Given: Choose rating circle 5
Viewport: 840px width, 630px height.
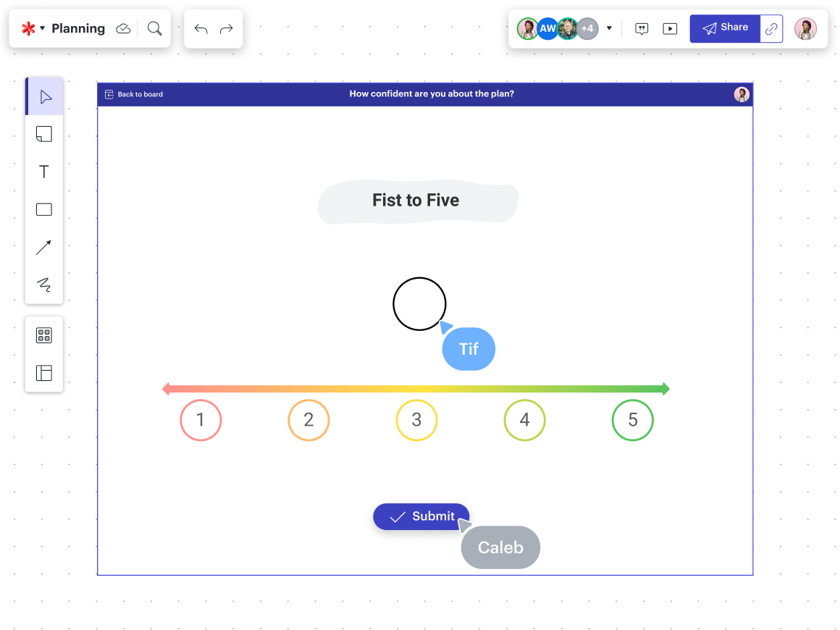Looking at the screenshot, I should click(632, 420).
